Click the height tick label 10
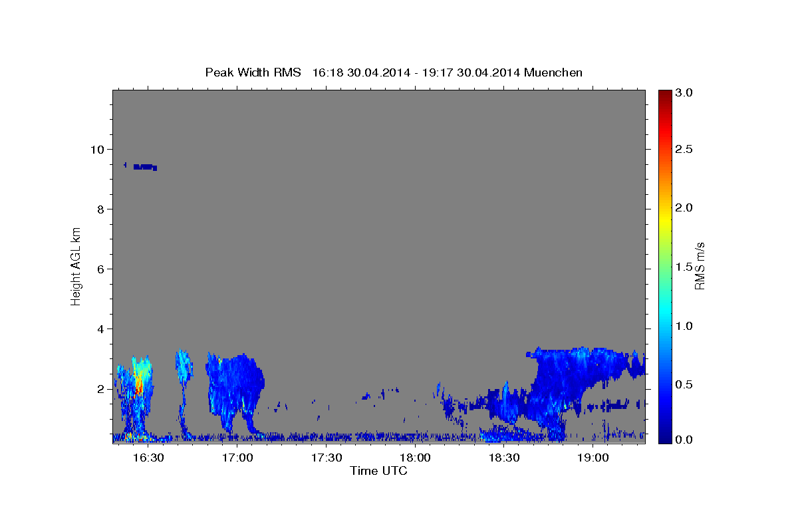 [98, 149]
